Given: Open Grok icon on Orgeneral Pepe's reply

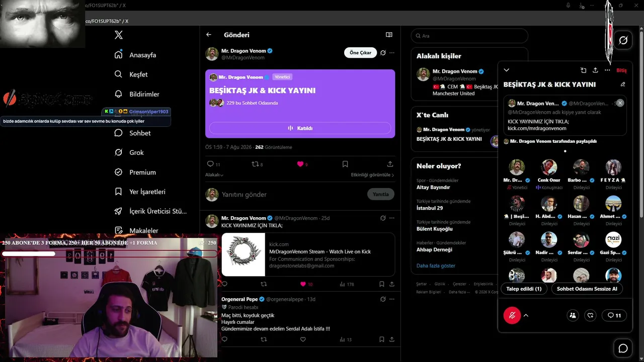Looking at the screenshot, I should pyautogui.click(x=383, y=299).
